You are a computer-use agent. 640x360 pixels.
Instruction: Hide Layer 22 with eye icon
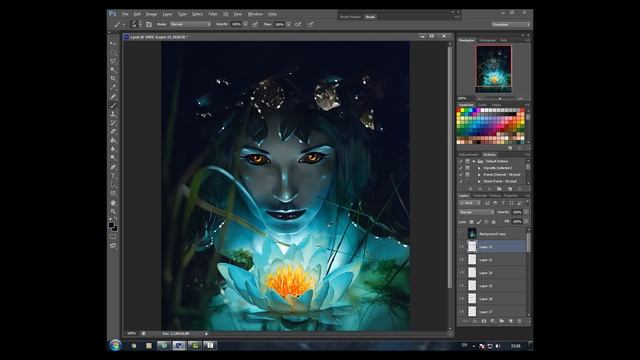pyautogui.click(x=462, y=247)
